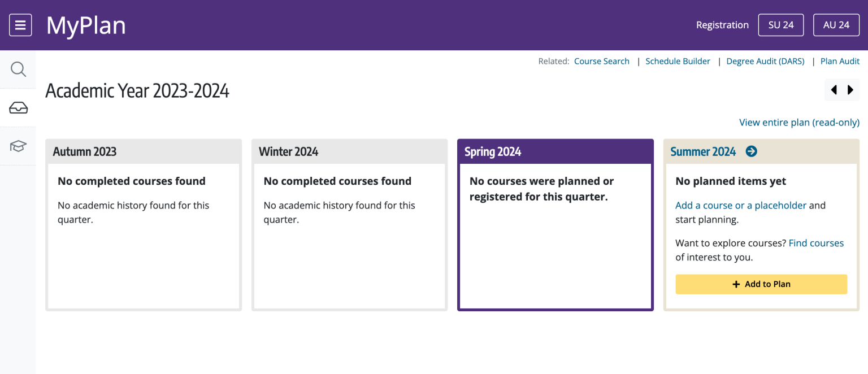Click the MyPlan title logo
The image size is (868, 374).
[86, 25]
